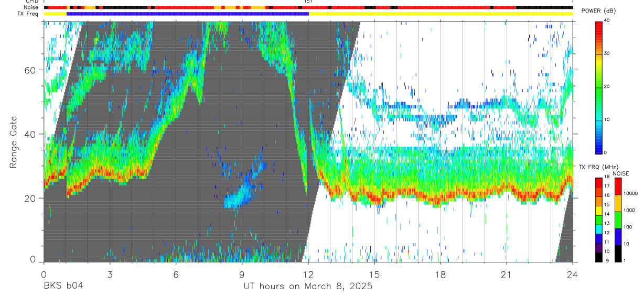Image resolution: width=644 pixels, height=297 pixels.
Task: Click the 18 MHz frequency legend label
Action: [607, 177]
